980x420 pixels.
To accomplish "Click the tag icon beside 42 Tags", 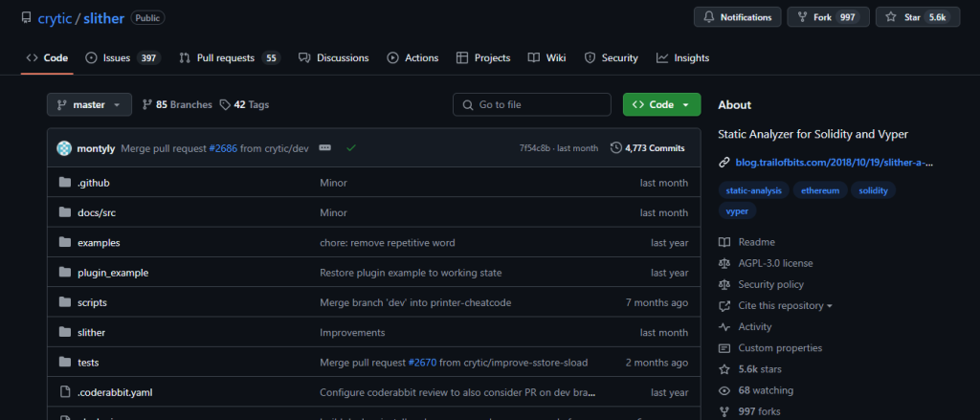I will [225, 105].
